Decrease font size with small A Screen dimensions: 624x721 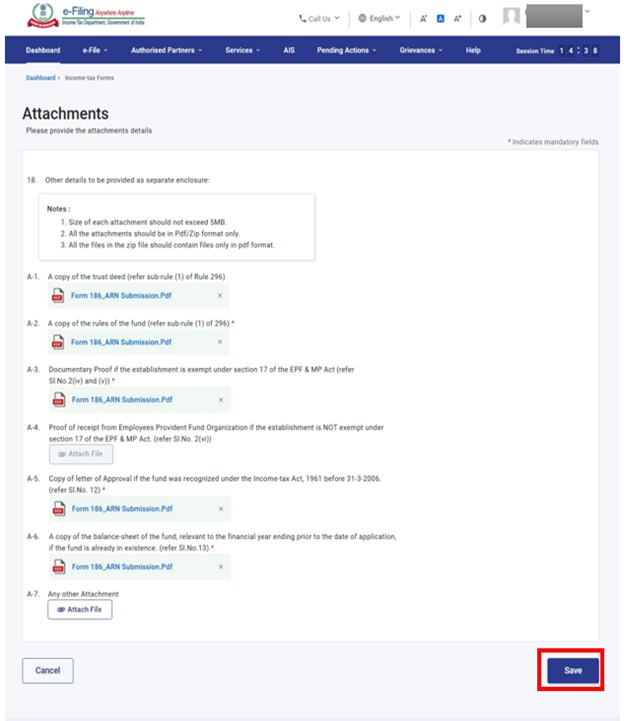pos(424,18)
